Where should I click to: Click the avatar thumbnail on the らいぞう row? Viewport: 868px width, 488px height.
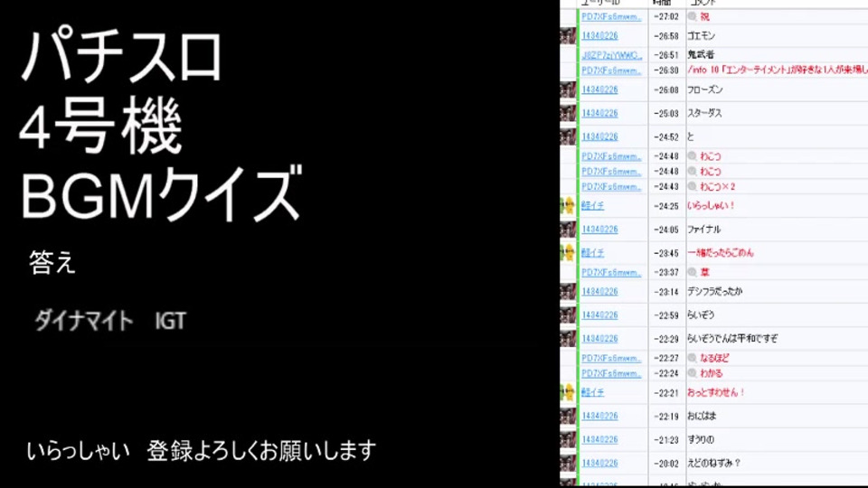click(568, 314)
